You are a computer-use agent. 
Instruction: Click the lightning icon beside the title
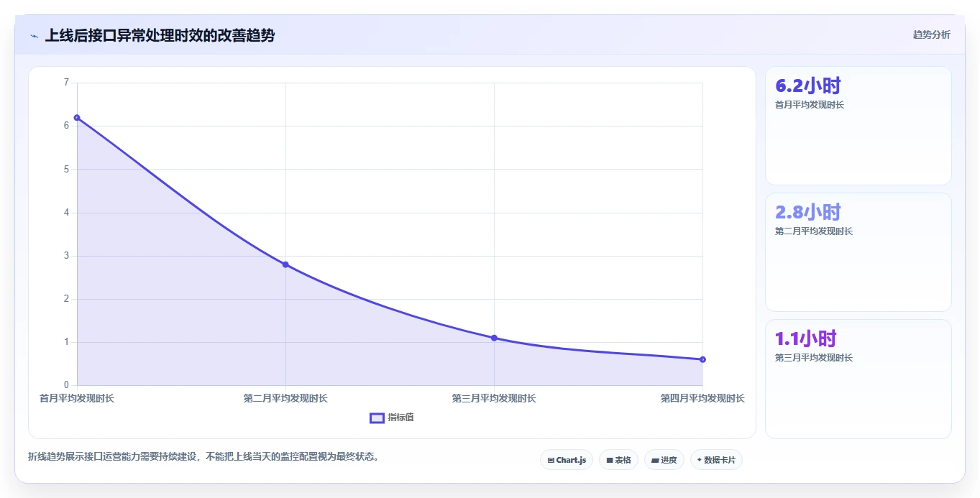point(34,36)
